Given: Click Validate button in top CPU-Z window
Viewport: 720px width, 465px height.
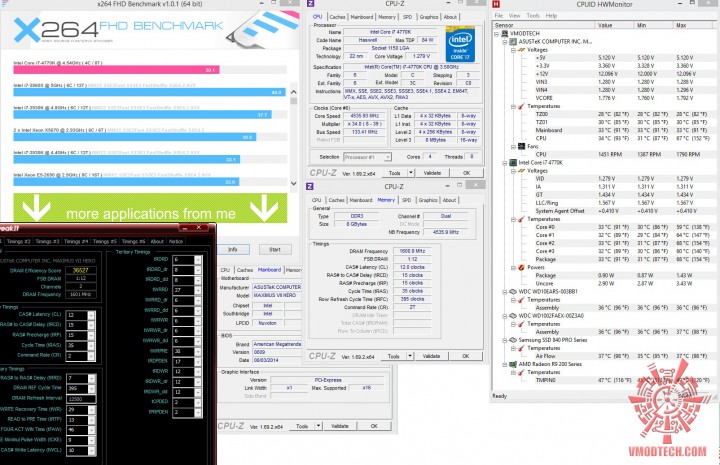Looking at the screenshot, I should [432, 173].
